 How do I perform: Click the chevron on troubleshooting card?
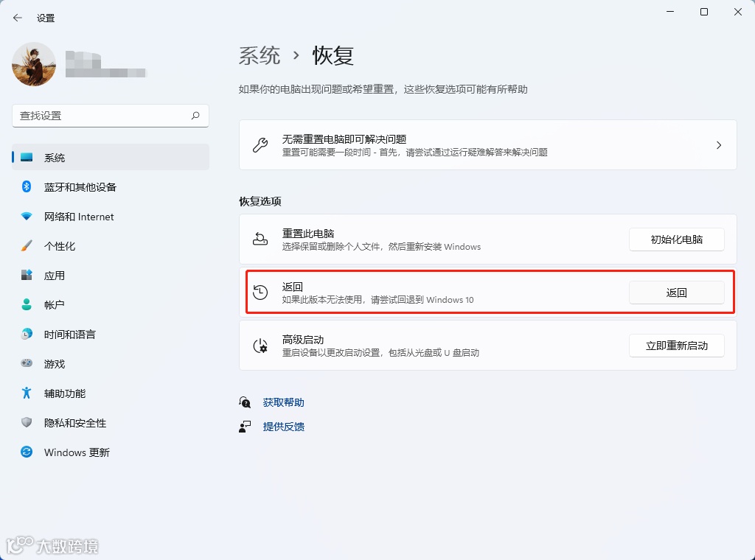point(718,145)
